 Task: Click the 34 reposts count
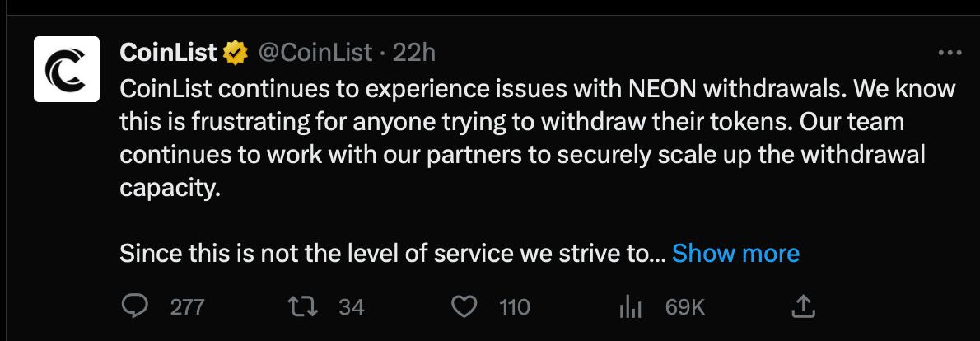coord(352,307)
